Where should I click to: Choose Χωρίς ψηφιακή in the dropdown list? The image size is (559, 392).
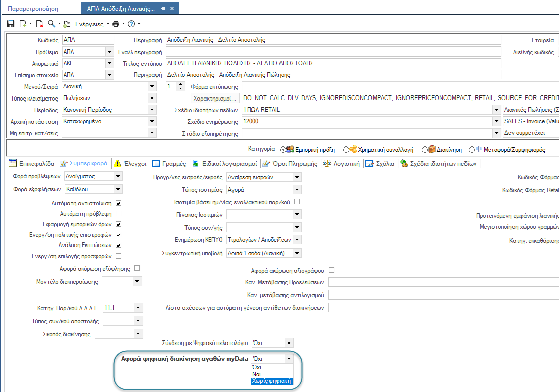click(x=272, y=381)
